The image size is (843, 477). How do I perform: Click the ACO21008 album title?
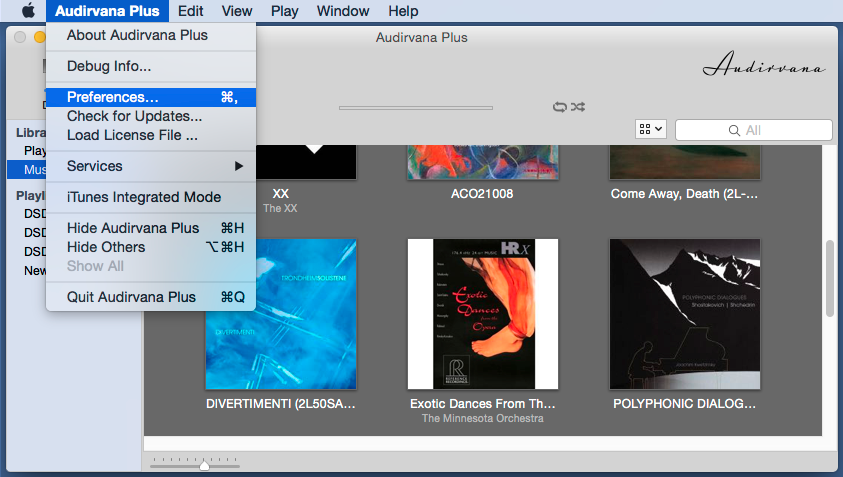click(x=482, y=194)
